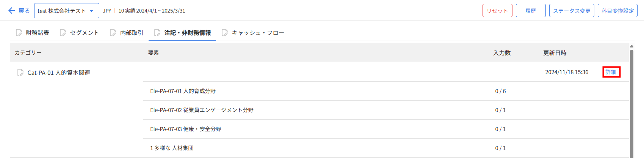Select the Ele-PA-07-01 人的育成分野 row
644x158 pixels.
[183, 91]
